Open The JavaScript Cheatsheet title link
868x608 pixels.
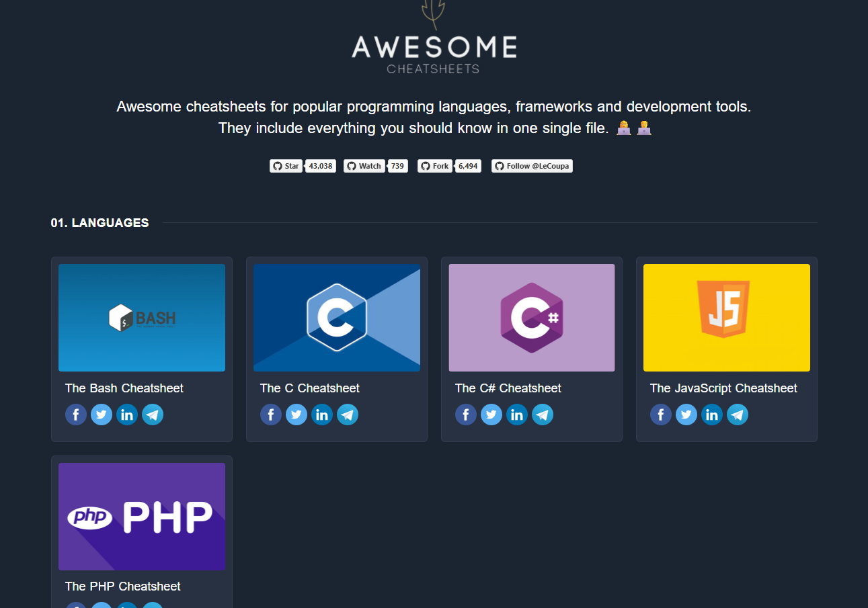point(723,388)
